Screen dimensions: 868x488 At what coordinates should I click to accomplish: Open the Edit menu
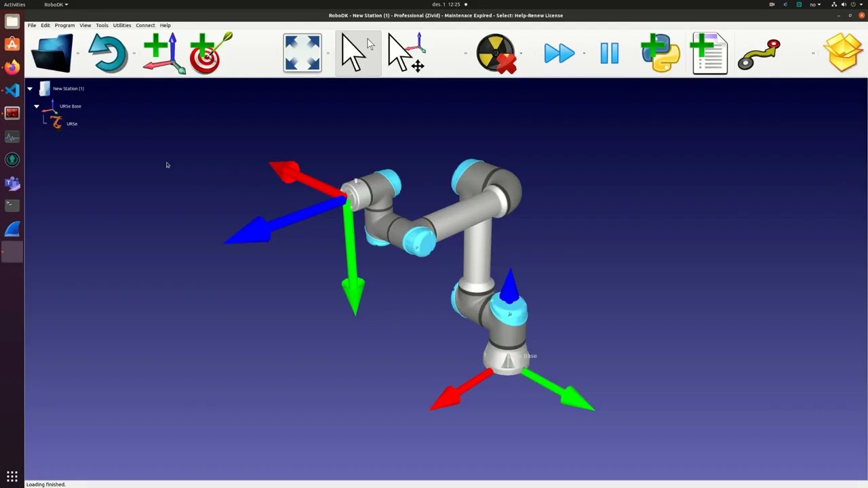pyautogui.click(x=45, y=25)
